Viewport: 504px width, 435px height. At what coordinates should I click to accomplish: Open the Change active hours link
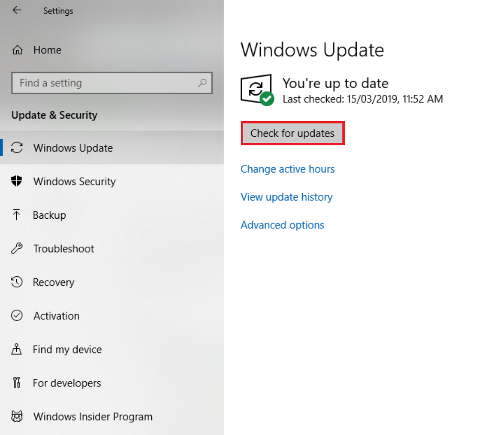[x=288, y=169]
